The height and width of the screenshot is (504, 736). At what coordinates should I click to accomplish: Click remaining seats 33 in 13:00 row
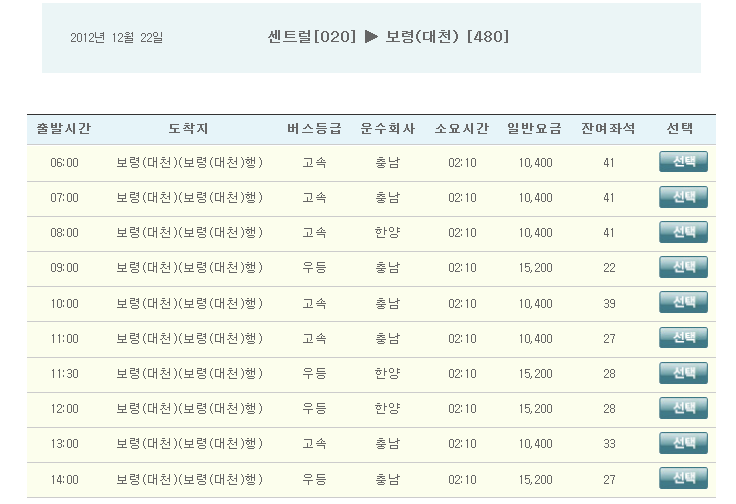pos(609,443)
